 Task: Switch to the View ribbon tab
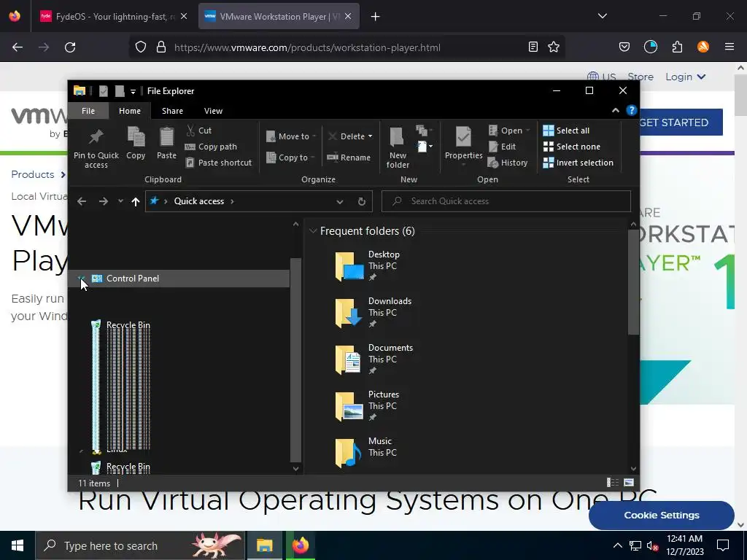point(213,111)
